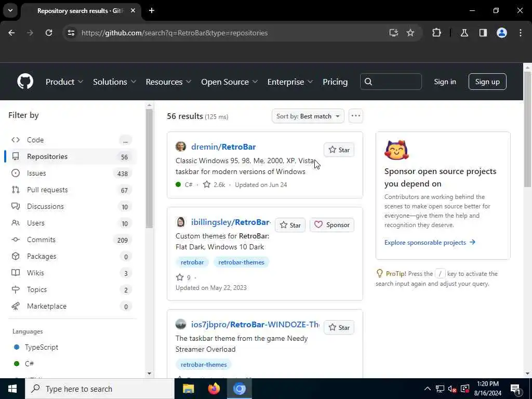Star the dremin/RetroBar repository
This screenshot has width=532, height=399.
coord(339,150)
